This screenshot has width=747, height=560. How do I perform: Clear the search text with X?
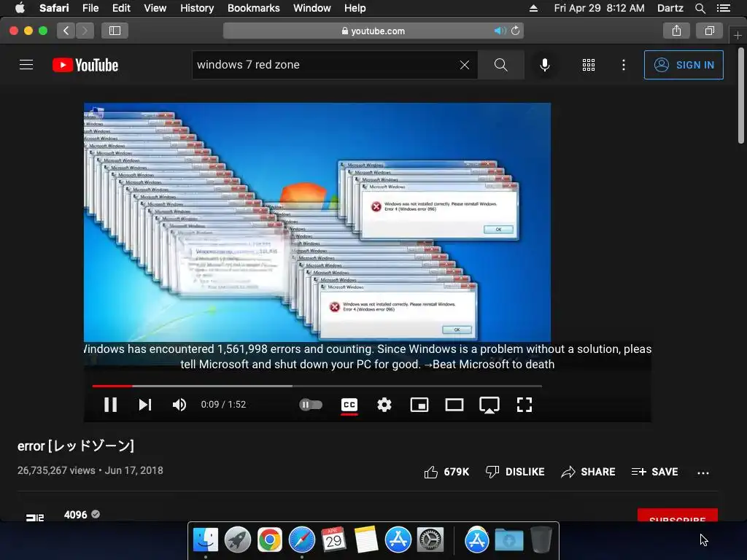(465, 65)
